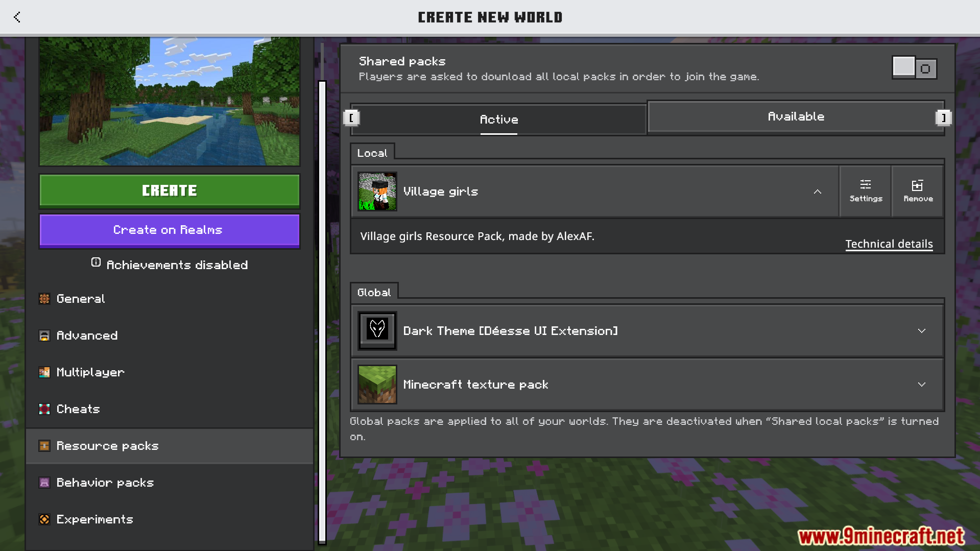Open the Multiplayer settings section
This screenshot has width=980, height=551.
(x=170, y=372)
